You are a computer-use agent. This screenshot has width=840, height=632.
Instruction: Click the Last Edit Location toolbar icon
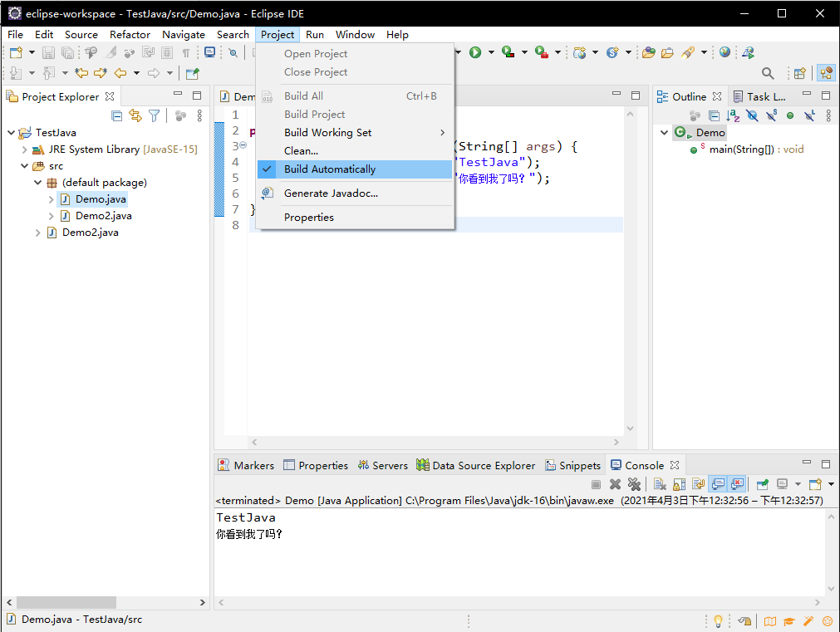[x=81, y=73]
